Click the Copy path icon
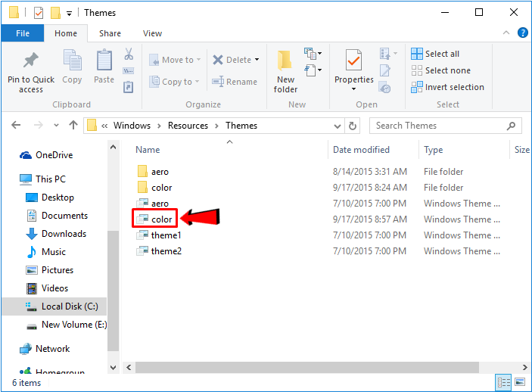 (x=128, y=71)
